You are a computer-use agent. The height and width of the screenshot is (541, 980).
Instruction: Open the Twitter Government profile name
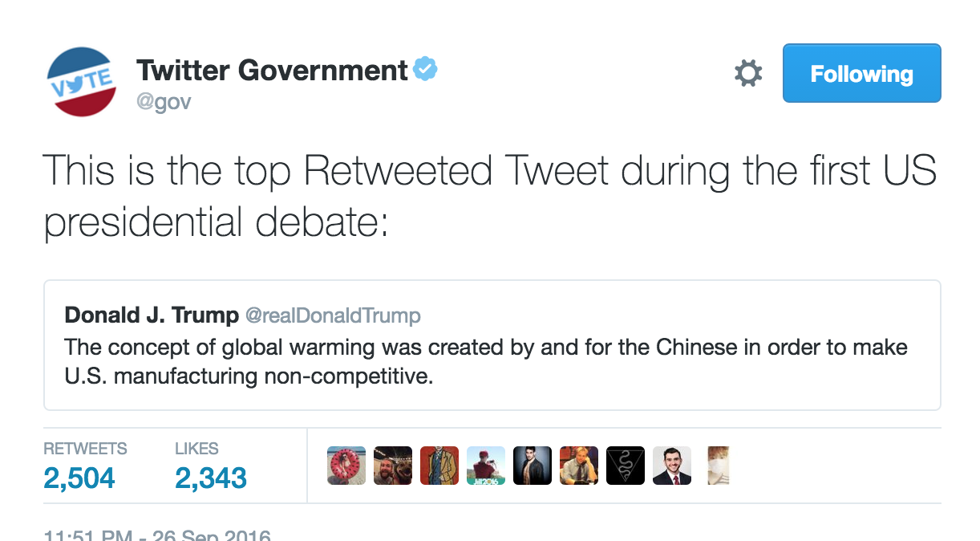tap(273, 71)
